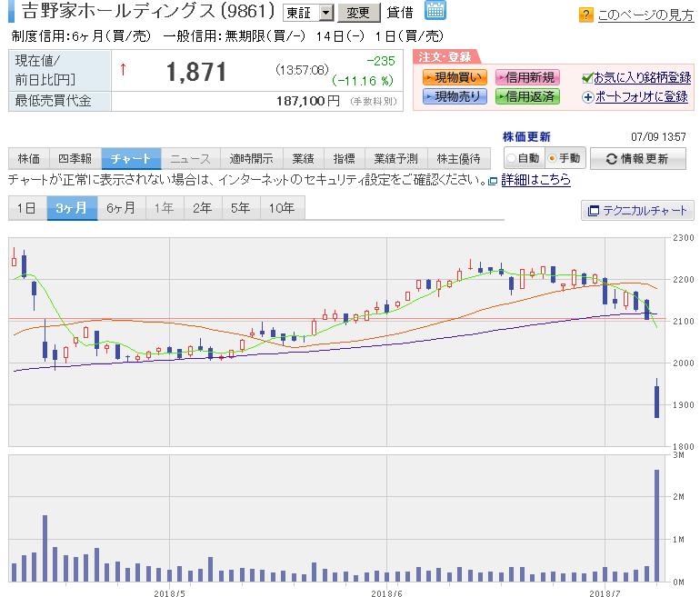Click the 07/09 13:57 update timestamp
Screen dimensions: 700x597
pos(658,137)
